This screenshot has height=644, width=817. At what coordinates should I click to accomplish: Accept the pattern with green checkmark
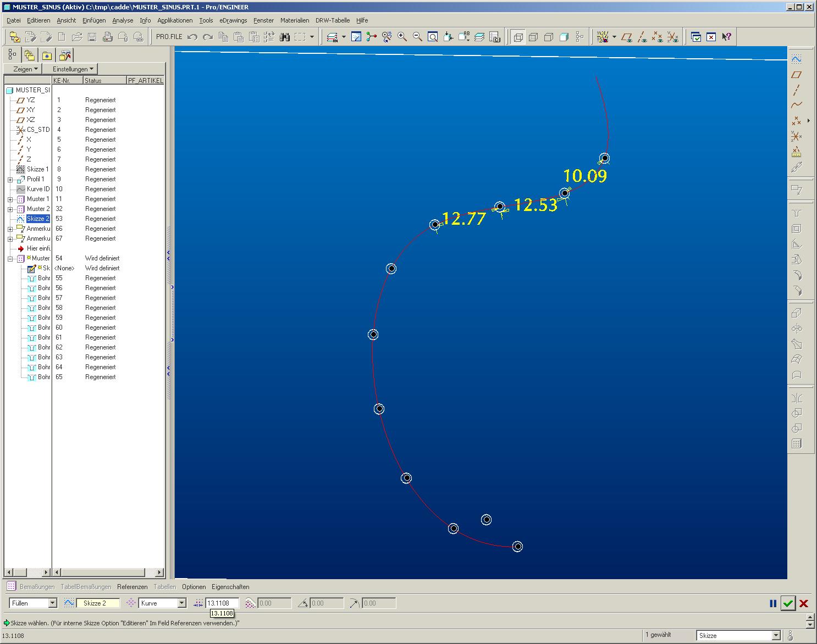coord(788,603)
